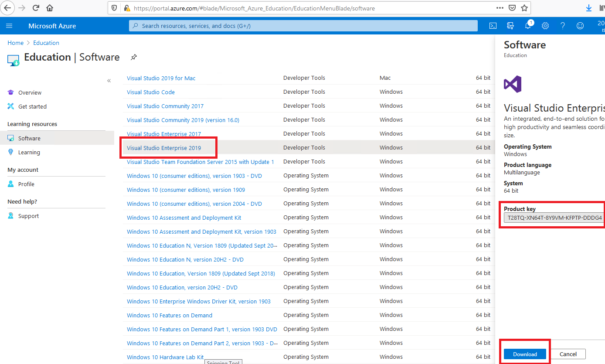605x364 pixels.
Task: Open the Azure portal hamburger menu
Action: pos(9,26)
